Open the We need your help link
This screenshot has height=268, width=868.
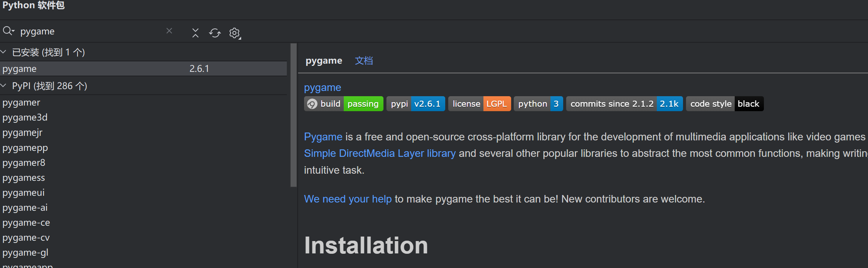347,199
